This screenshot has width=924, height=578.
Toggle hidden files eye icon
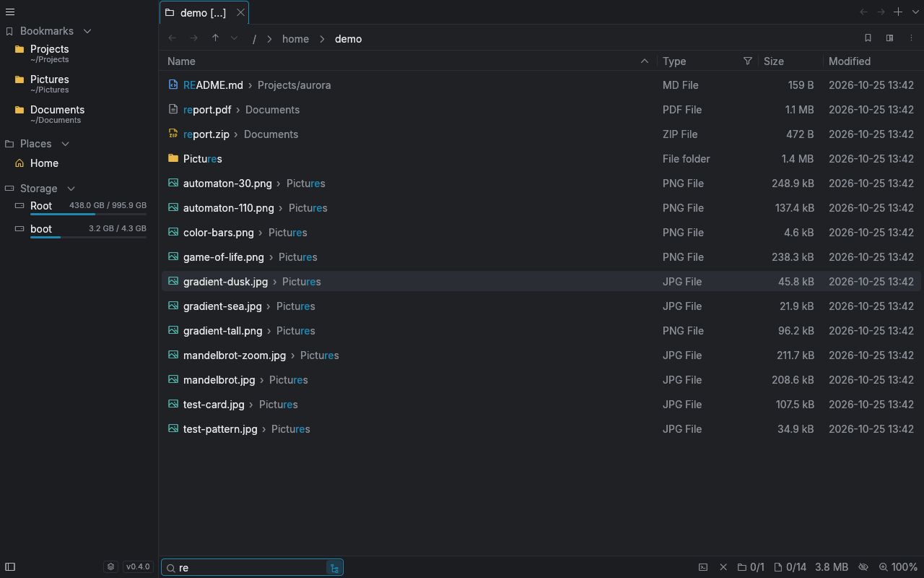pos(863,567)
